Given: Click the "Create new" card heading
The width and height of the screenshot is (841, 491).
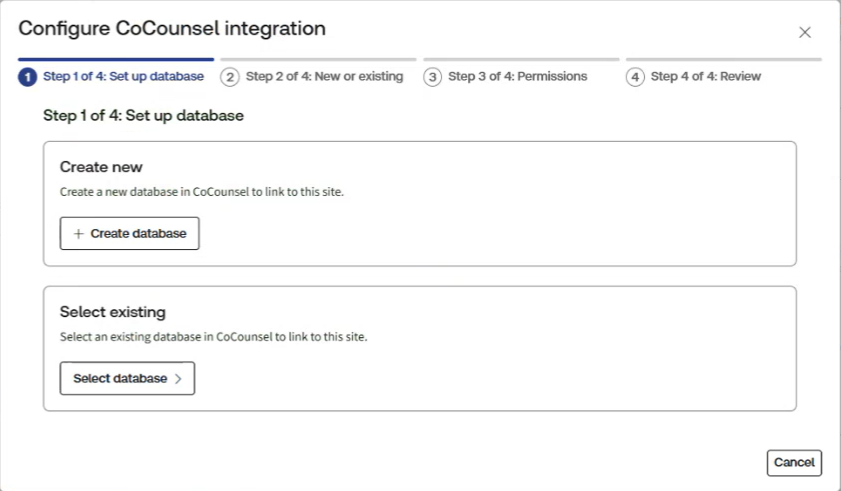Looking at the screenshot, I should point(101,167).
